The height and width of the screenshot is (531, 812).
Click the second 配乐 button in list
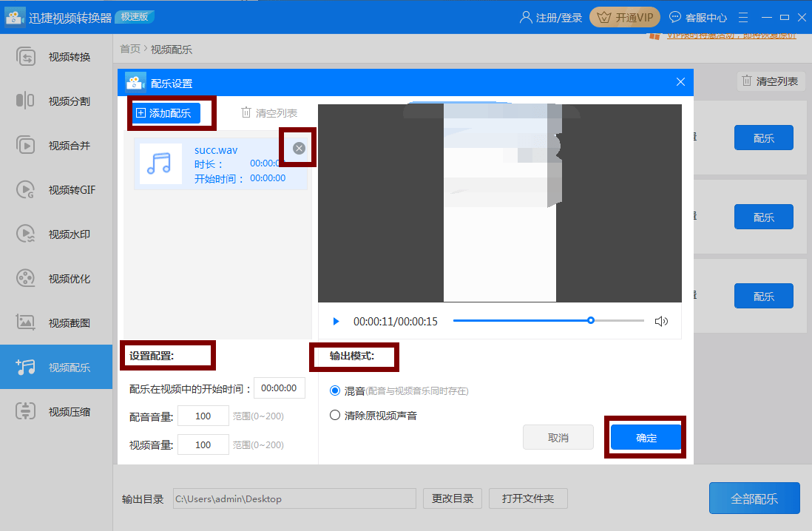763,217
